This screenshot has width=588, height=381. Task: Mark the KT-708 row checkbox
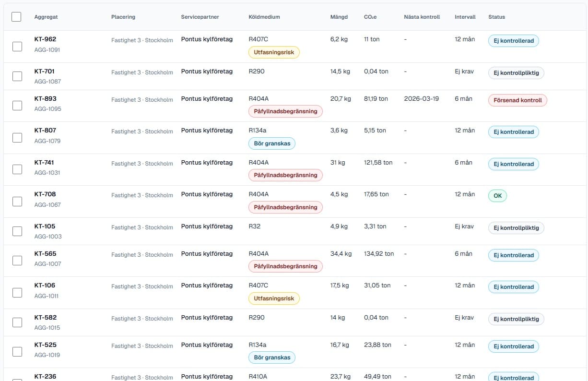click(x=17, y=201)
